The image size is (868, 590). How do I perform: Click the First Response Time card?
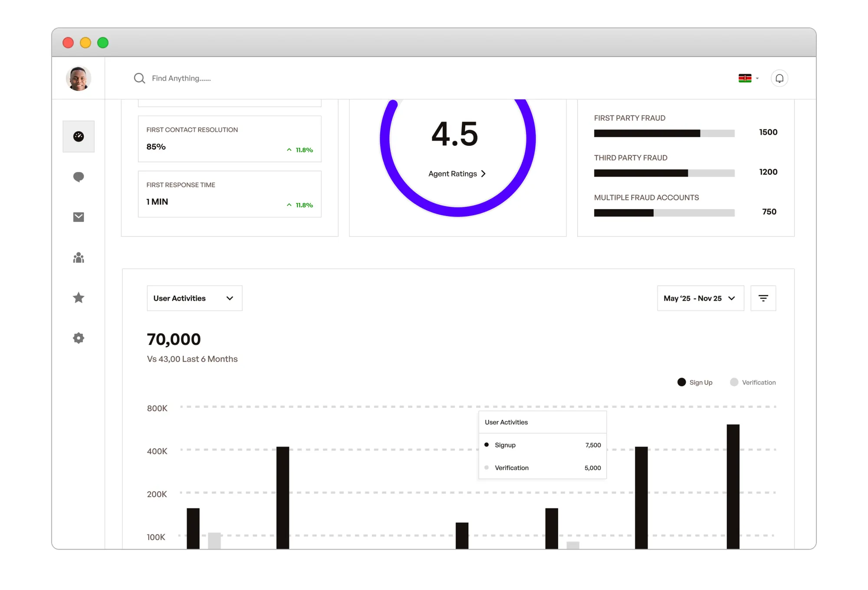(230, 194)
